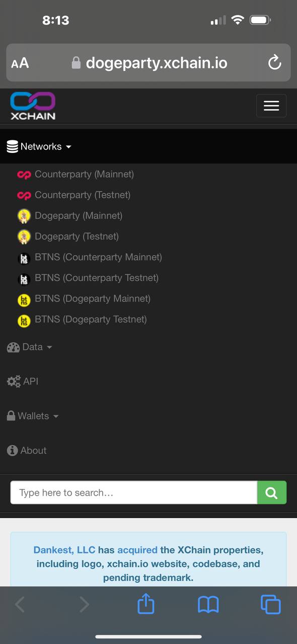Viewport: 297px width, 644px height.
Task: Expand the Wallets dropdown
Action: pos(33,416)
